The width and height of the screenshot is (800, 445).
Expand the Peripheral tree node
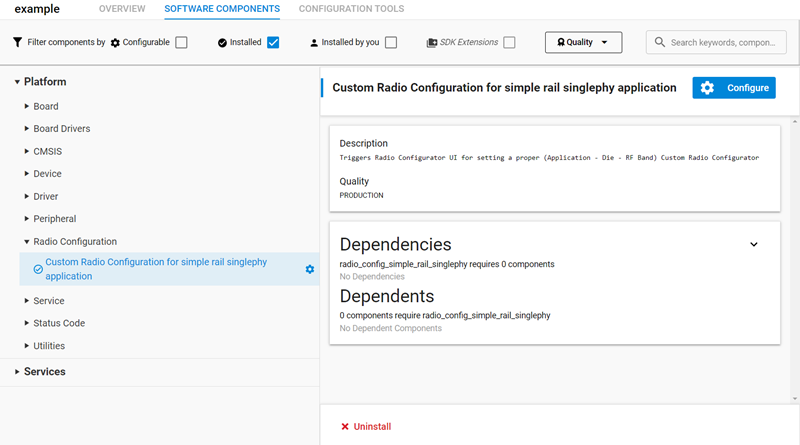27,219
